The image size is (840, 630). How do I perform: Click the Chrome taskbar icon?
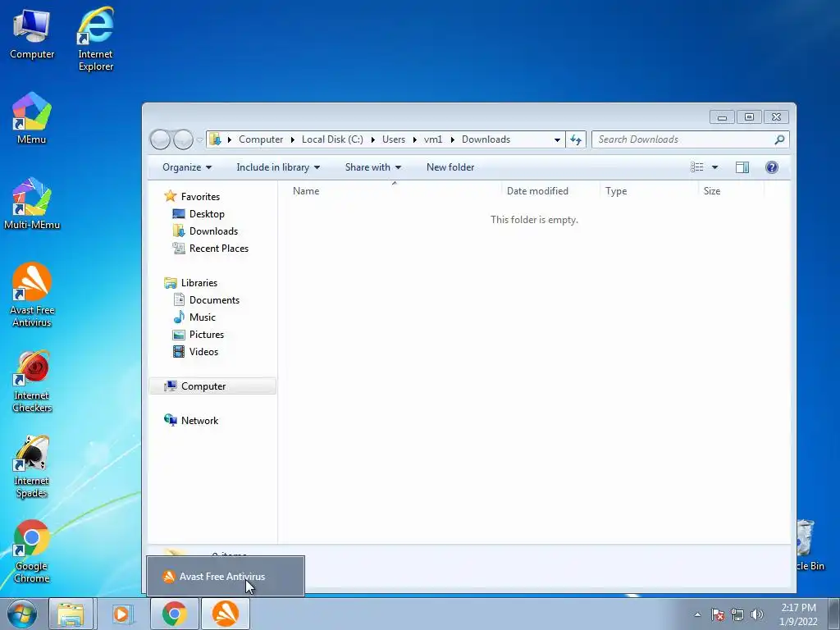[x=175, y=614]
